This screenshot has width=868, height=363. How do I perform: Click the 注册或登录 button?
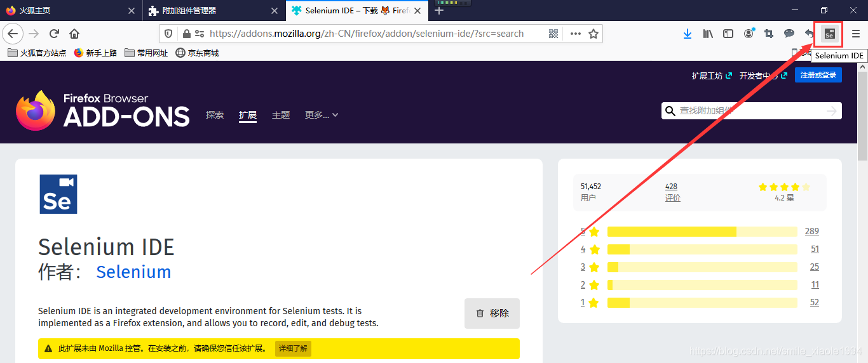click(x=818, y=75)
